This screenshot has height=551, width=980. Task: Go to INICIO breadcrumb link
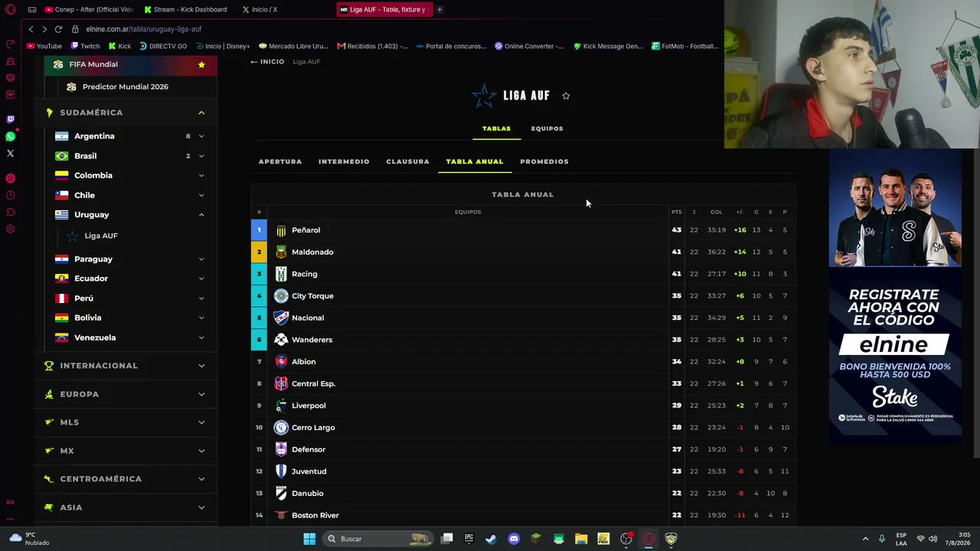[x=267, y=62]
